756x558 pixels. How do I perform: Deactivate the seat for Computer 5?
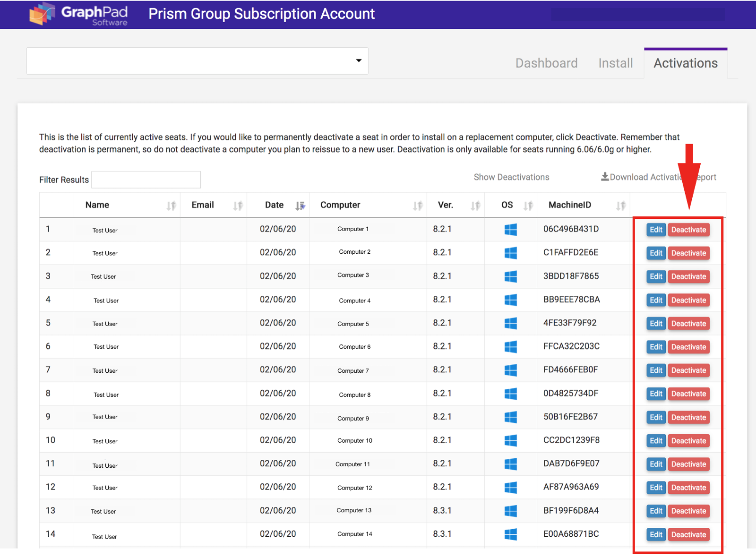tap(688, 324)
